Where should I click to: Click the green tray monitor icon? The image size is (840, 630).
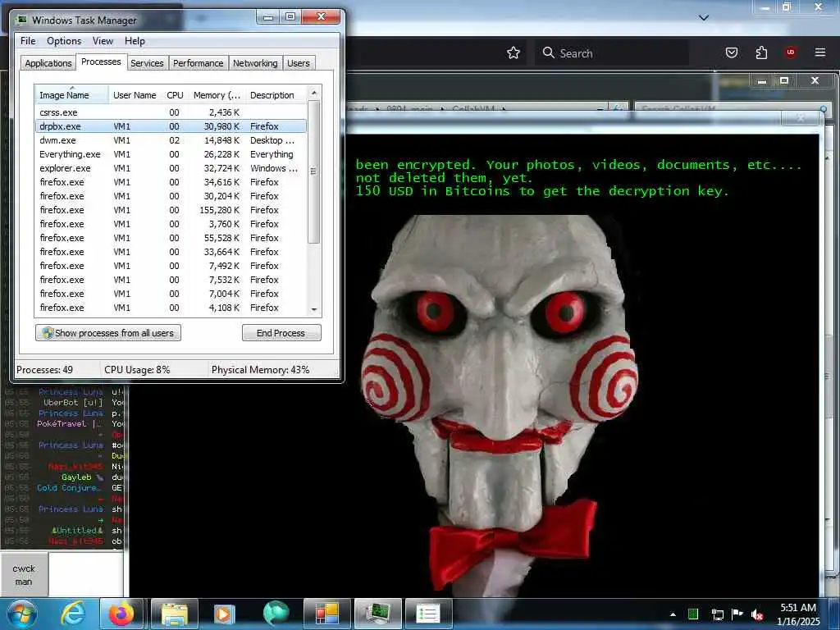pos(692,614)
